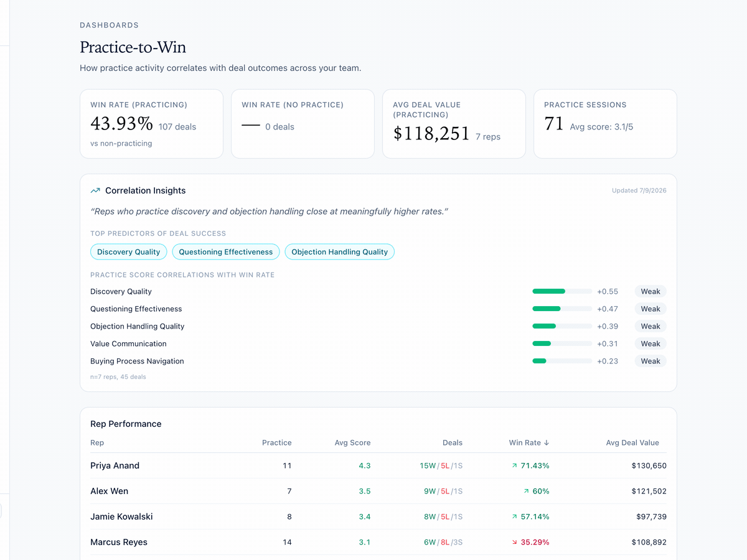Click the Weak badge for Objection Handling Quality
747x560 pixels.
coord(651,326)
